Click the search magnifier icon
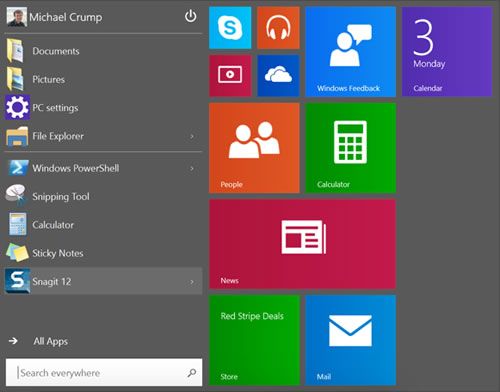 192,373
